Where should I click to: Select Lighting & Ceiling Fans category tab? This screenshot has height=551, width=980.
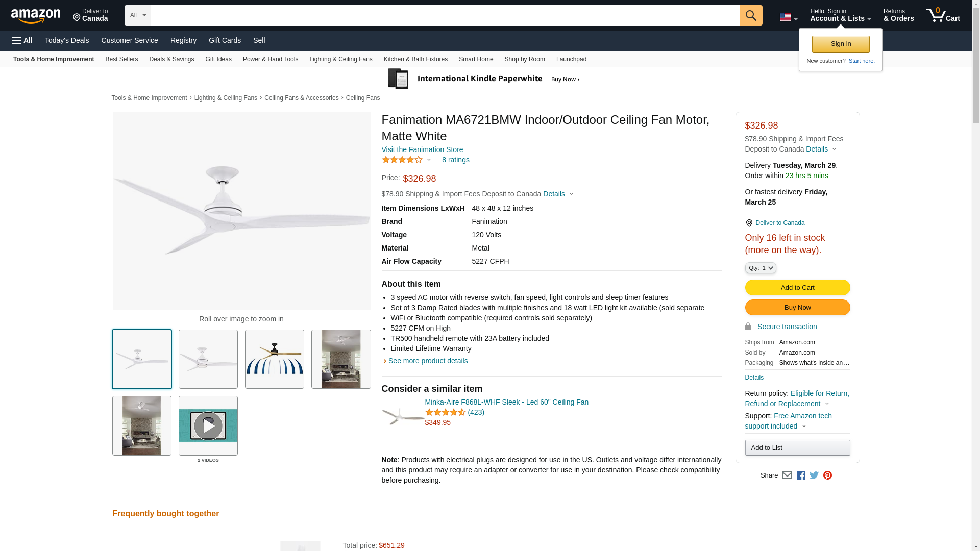340,59
